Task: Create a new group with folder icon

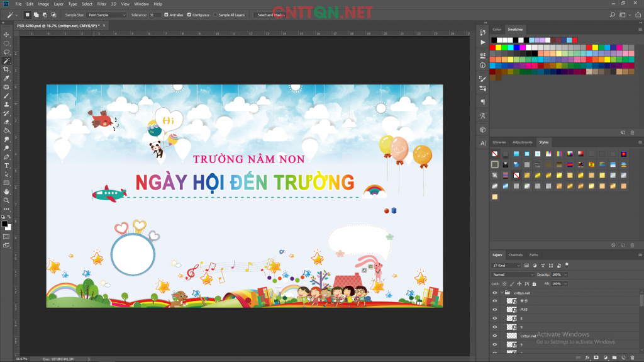Action: pos(613,358)
